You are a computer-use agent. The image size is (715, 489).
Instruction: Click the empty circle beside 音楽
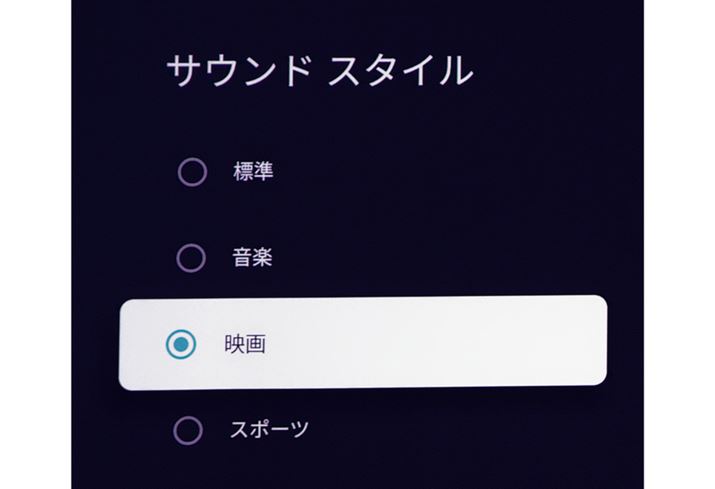[x=191, y=259]
